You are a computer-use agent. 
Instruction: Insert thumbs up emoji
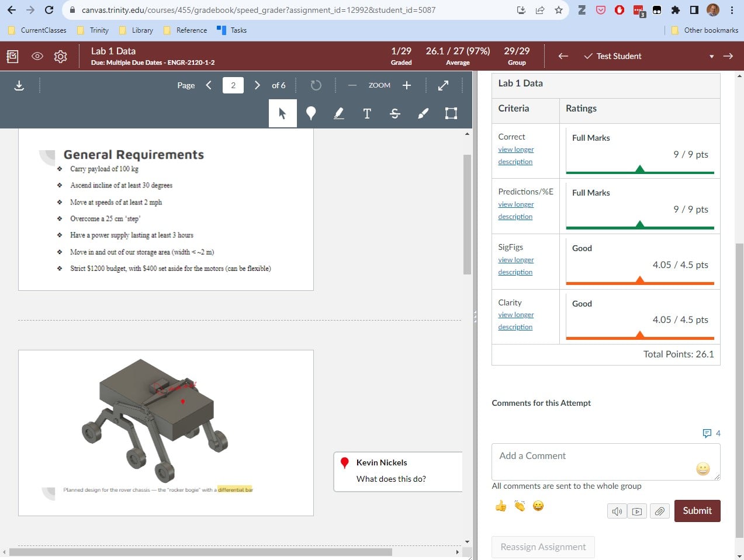(x=501, y=506)
